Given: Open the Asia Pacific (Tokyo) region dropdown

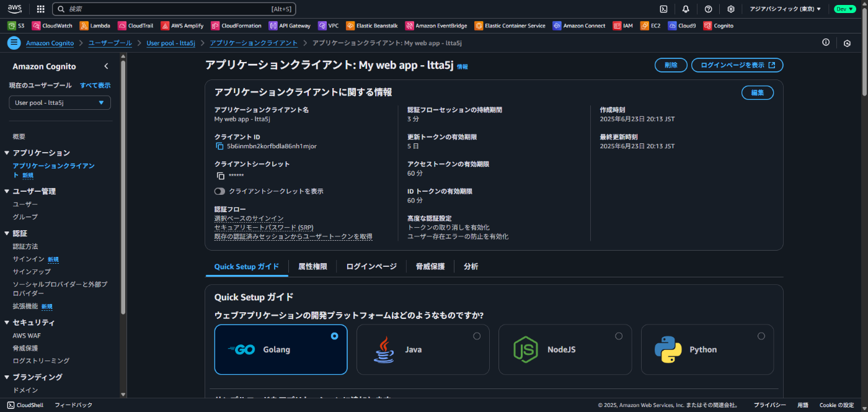Looking at the screenshot, I should pos(785,9).
